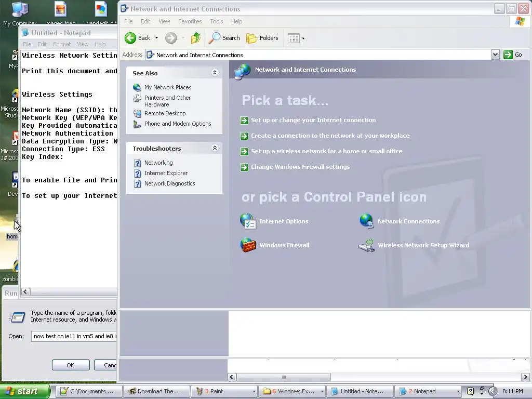
Task: Launch the Internet Explorer troubleshooter
Action: point(166,173)
